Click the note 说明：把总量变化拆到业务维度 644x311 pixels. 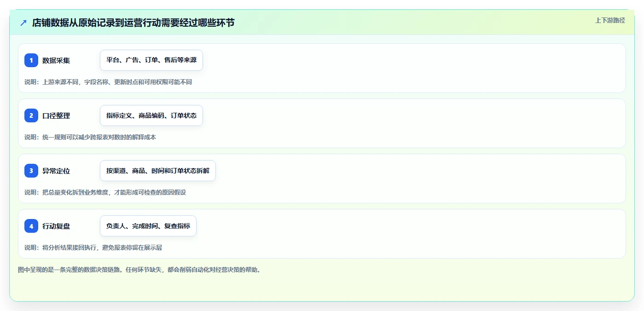[105, 192]
